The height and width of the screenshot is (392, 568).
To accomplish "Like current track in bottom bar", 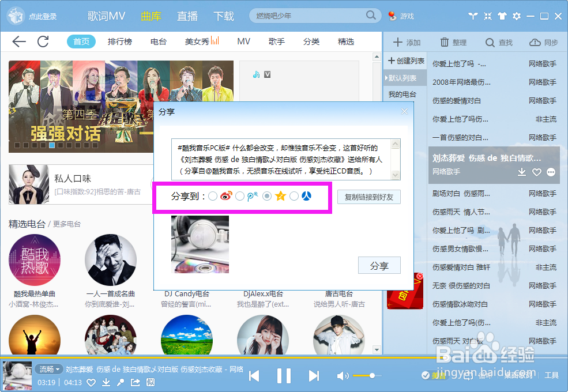I will (x=91, y=383).
